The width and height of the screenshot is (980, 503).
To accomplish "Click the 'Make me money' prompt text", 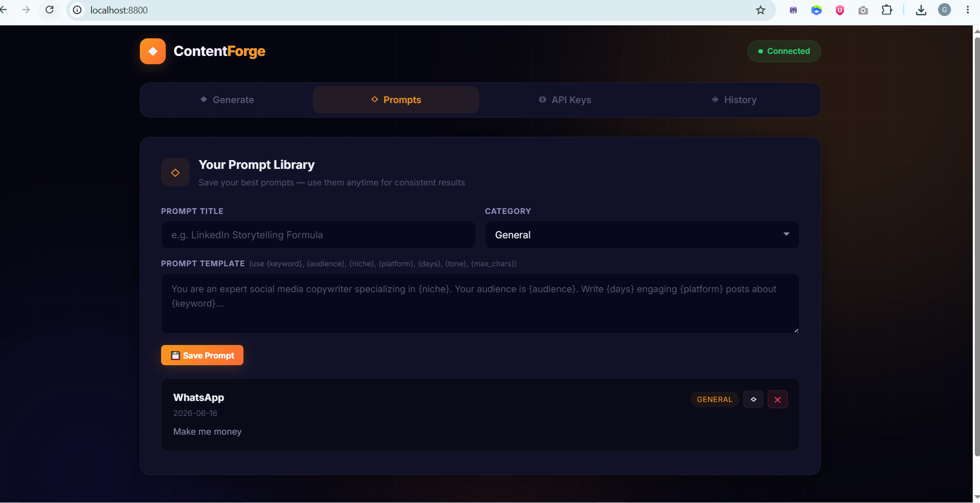I will coord(207,432).
